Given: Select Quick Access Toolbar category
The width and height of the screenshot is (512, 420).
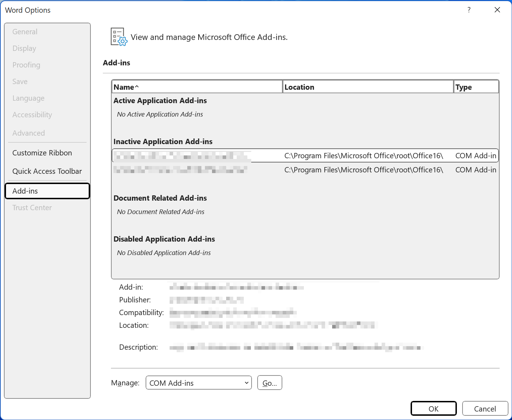Looking at the screenshot, I should [x=47, y=171].
